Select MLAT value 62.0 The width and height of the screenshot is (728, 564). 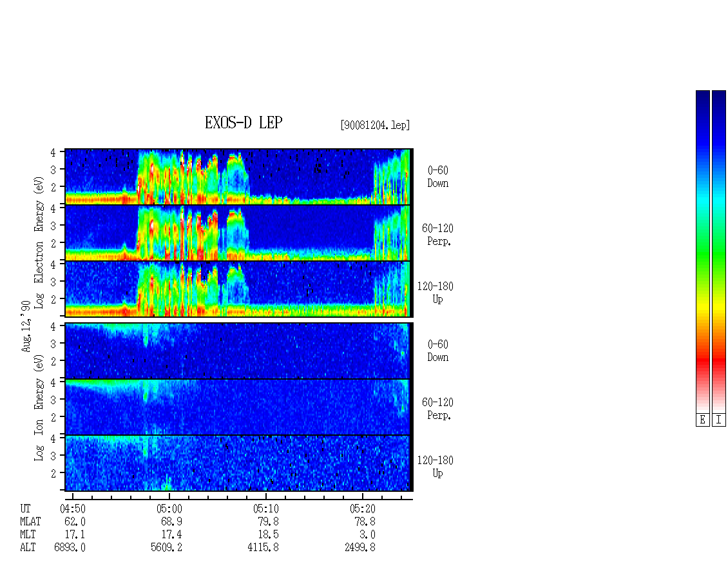[75, 521]
